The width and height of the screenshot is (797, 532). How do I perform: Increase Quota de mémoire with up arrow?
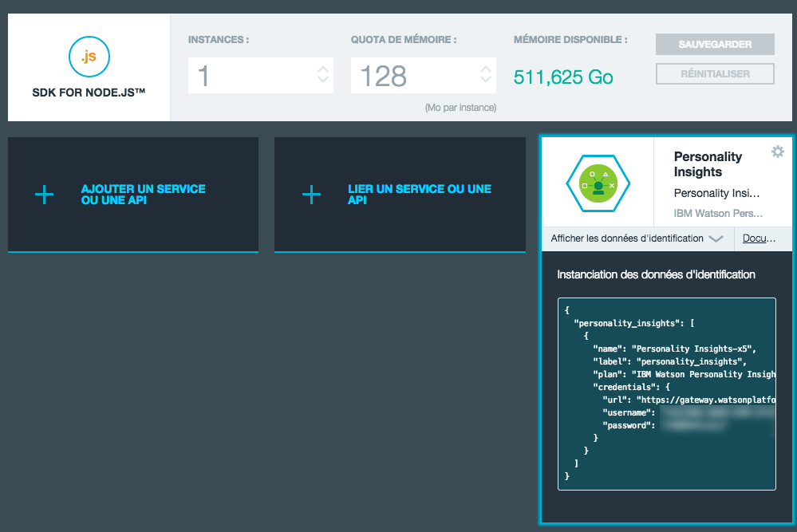click(485, 69)
